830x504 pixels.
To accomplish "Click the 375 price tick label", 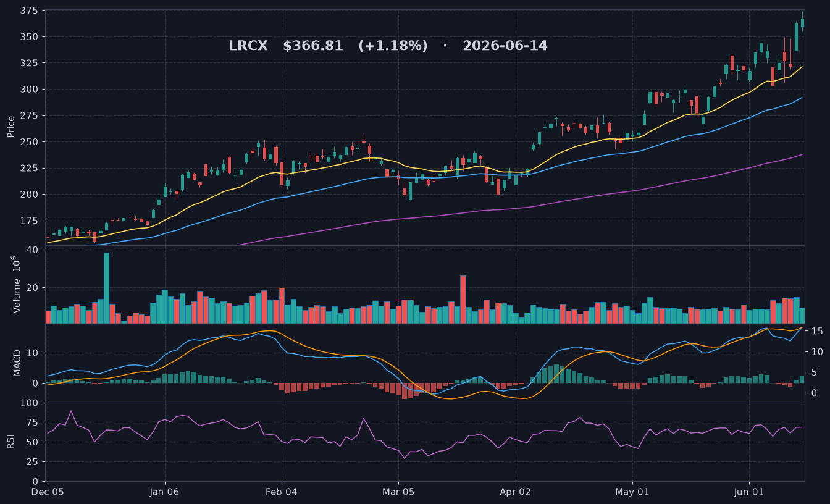I will click(30, 11).
